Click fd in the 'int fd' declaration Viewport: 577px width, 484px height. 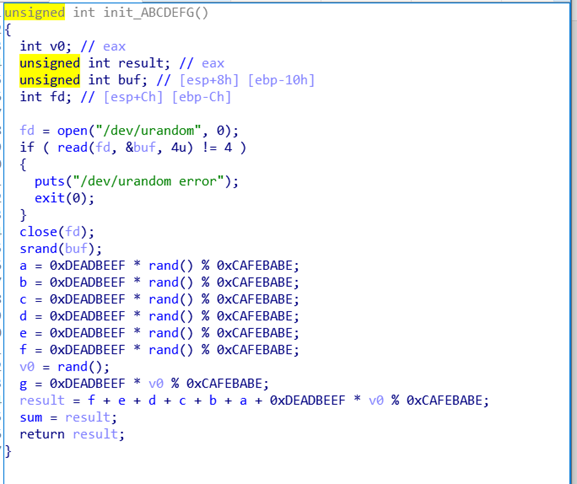[58, 97]
